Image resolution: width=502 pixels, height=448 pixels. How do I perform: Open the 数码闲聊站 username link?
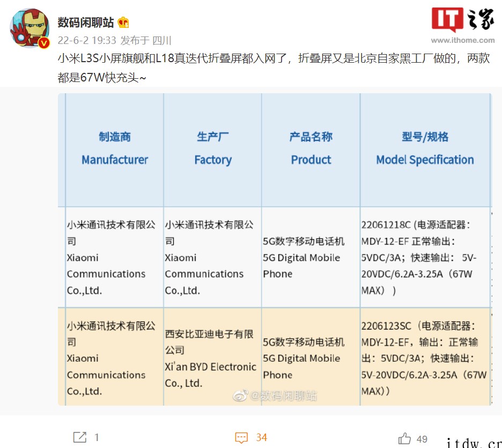click(85, 23)
